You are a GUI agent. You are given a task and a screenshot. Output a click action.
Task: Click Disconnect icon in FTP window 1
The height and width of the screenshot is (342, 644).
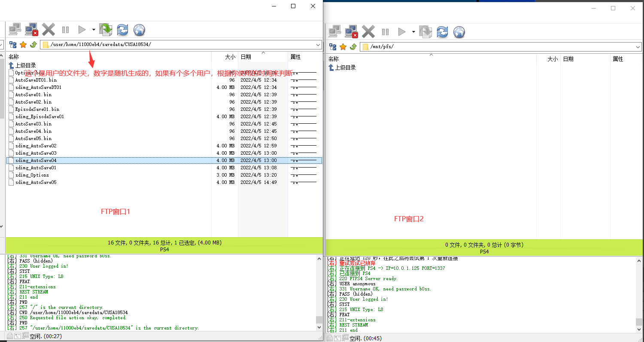32,30
